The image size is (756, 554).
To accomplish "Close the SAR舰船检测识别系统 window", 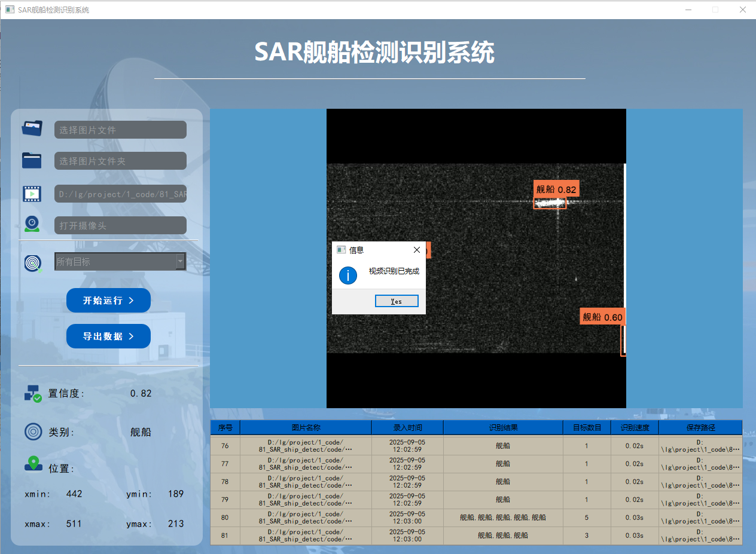I will [742, 10].
